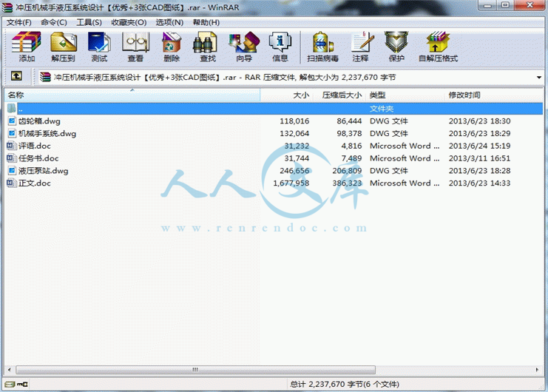Expand the archive path dropdown arrow

[x=538, y=77]
